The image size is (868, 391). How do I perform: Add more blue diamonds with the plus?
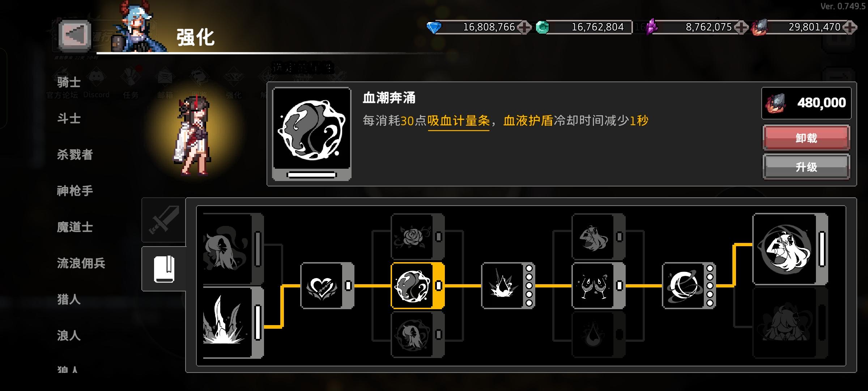tap(524, 27)
